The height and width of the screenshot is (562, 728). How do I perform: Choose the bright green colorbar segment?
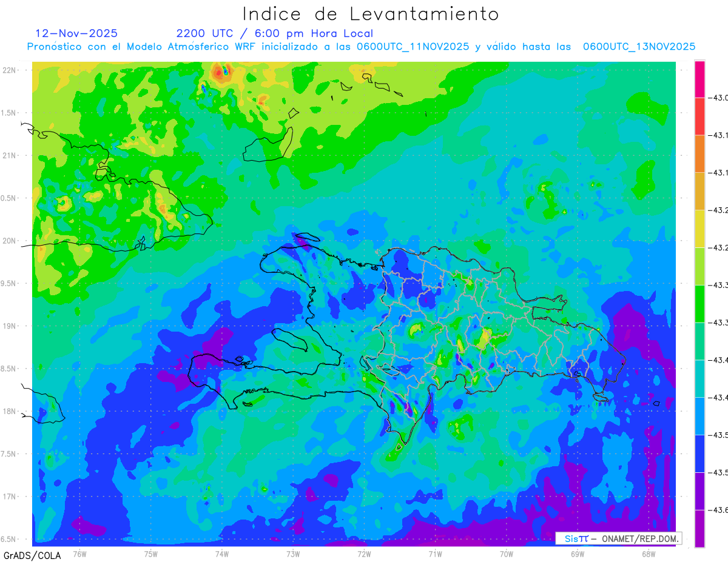[x=699, y=304]
